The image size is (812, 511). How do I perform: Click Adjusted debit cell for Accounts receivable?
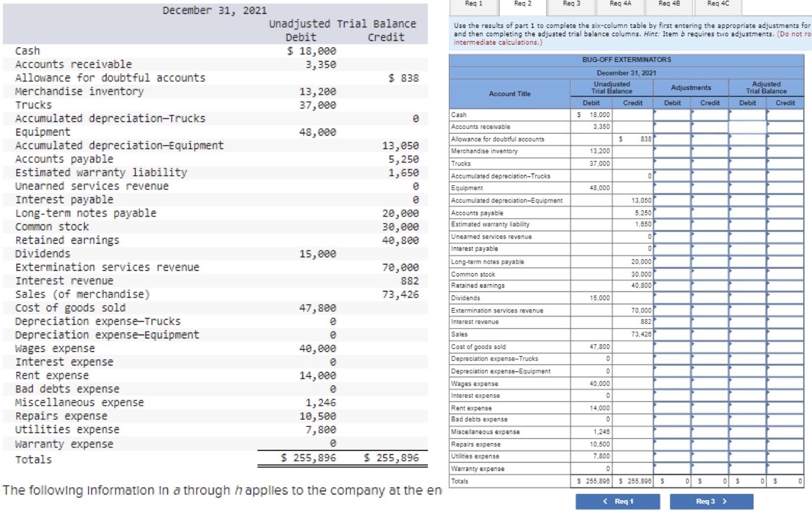click(748, 127)
